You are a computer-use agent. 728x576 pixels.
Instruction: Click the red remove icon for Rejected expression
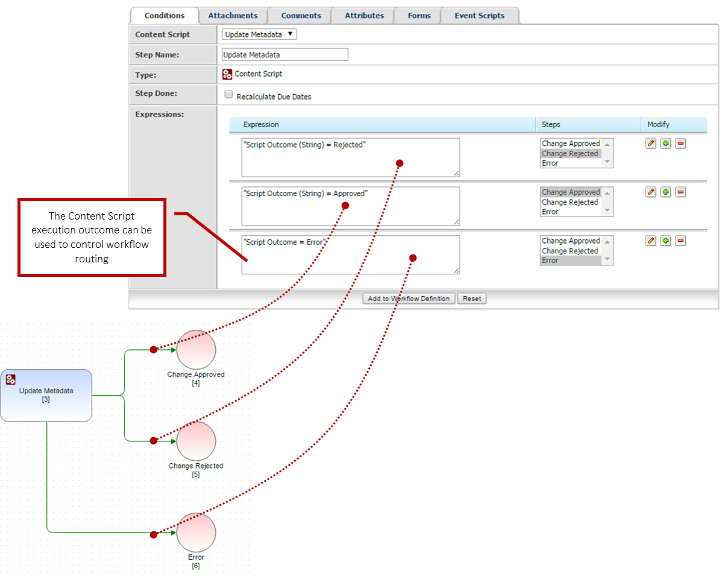click(680, 144)
